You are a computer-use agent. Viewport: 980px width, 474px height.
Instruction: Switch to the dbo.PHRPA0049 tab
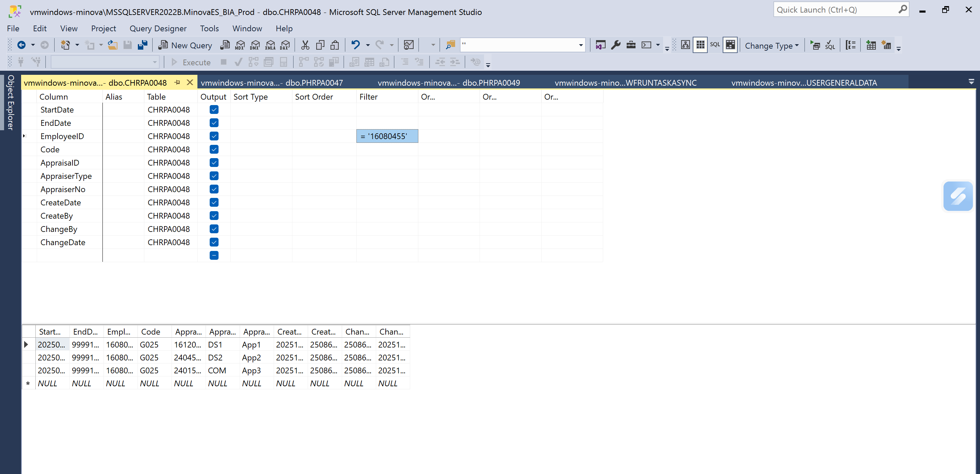click(x=449, y=83)
